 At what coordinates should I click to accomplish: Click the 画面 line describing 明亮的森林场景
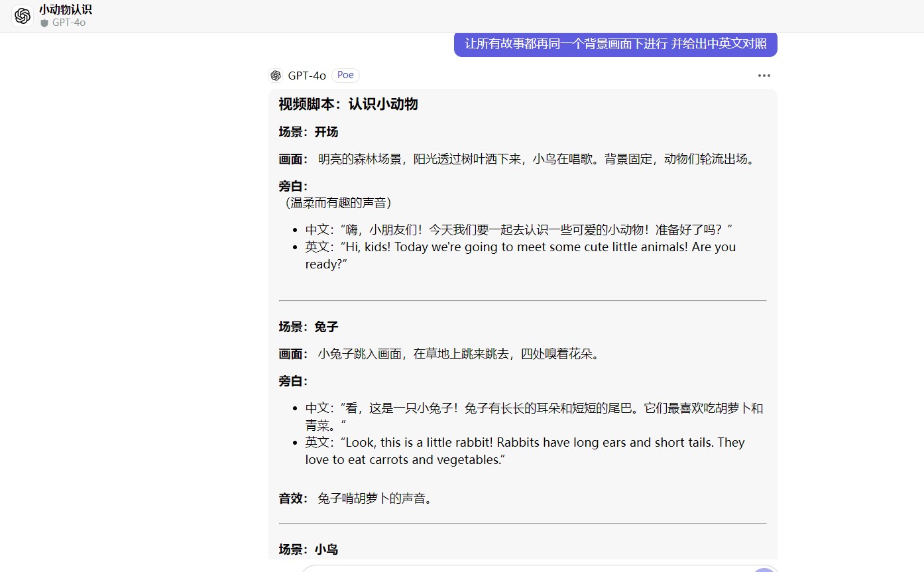coord(518,159)
